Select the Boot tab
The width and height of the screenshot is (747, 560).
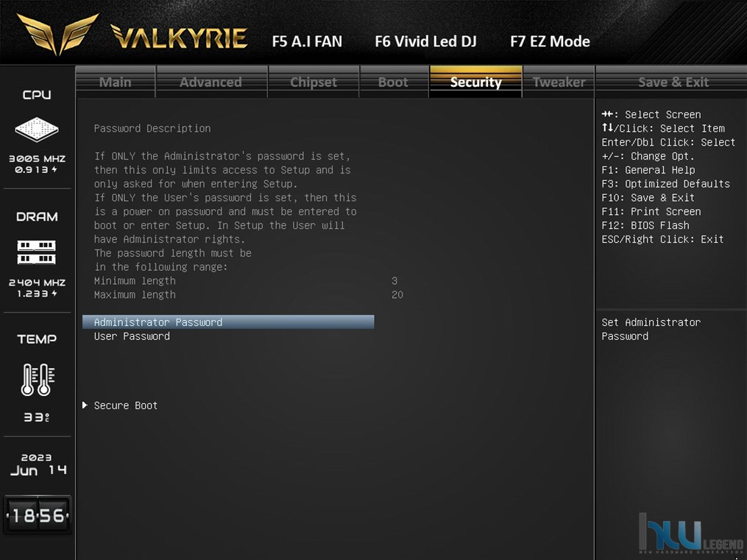point(394,82)
